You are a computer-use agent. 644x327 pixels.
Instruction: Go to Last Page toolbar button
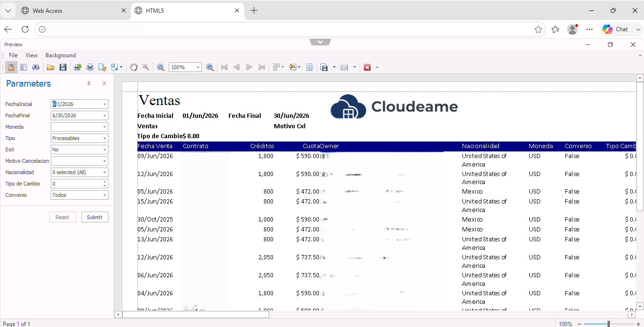tap(262, 67)
